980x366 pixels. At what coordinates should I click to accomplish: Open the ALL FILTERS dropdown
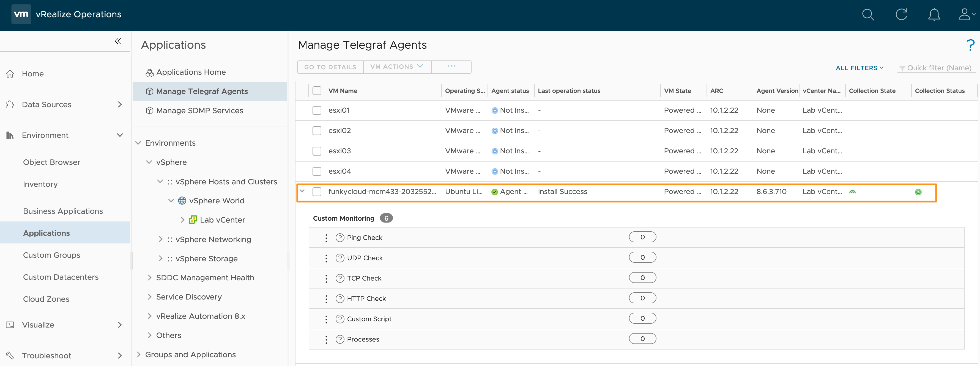tap(859, 68)
